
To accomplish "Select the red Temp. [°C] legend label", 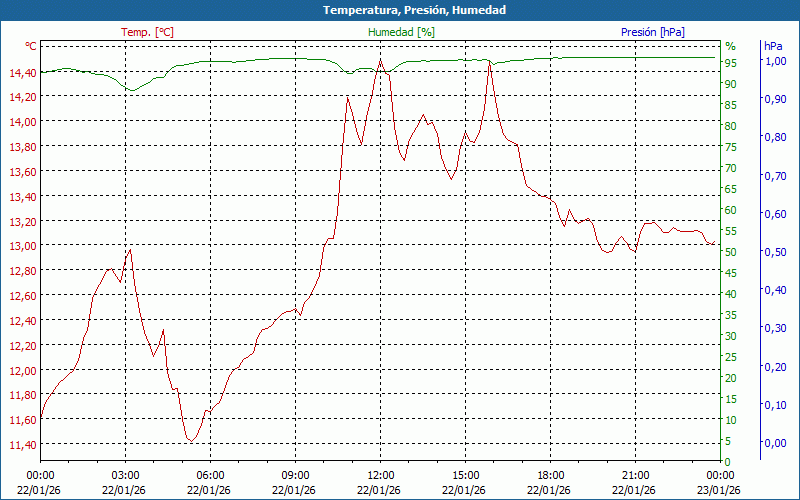I will coord(147,32).
